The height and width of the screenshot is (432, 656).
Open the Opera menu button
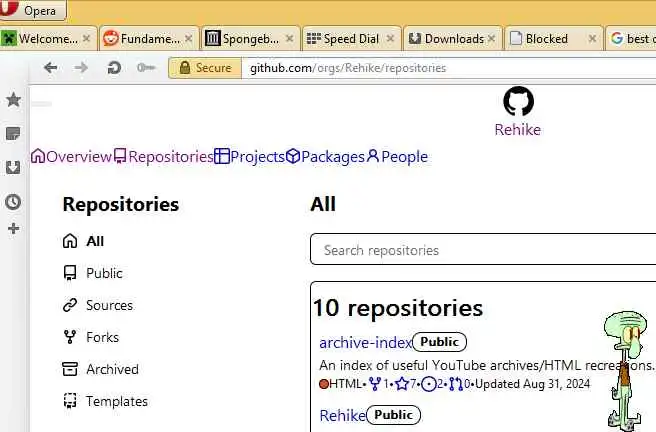point(33,10)
